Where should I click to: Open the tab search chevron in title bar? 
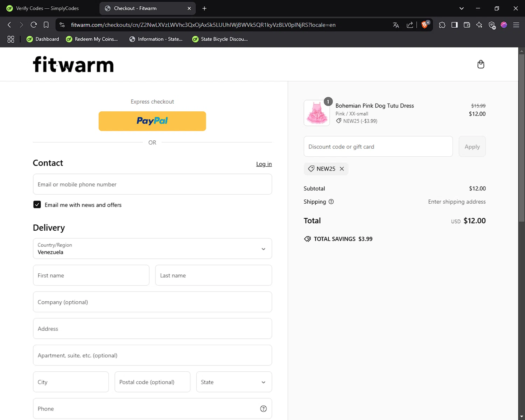tap(461, 8)
